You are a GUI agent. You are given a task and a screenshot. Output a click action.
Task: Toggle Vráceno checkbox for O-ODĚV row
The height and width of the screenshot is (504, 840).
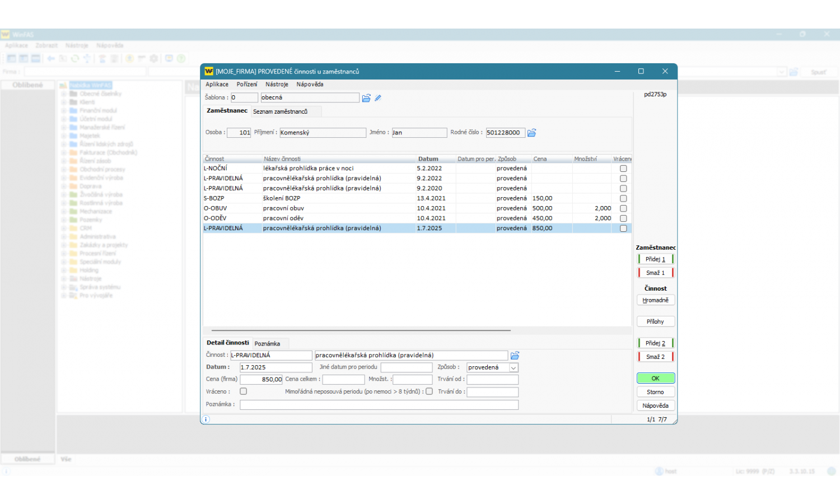[623, 218]
